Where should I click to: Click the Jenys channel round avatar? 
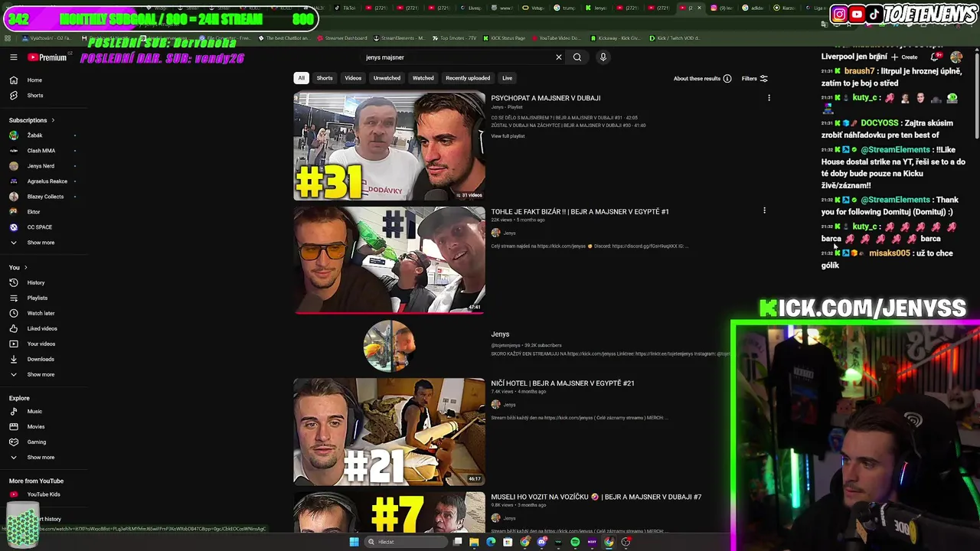(389, 345)
